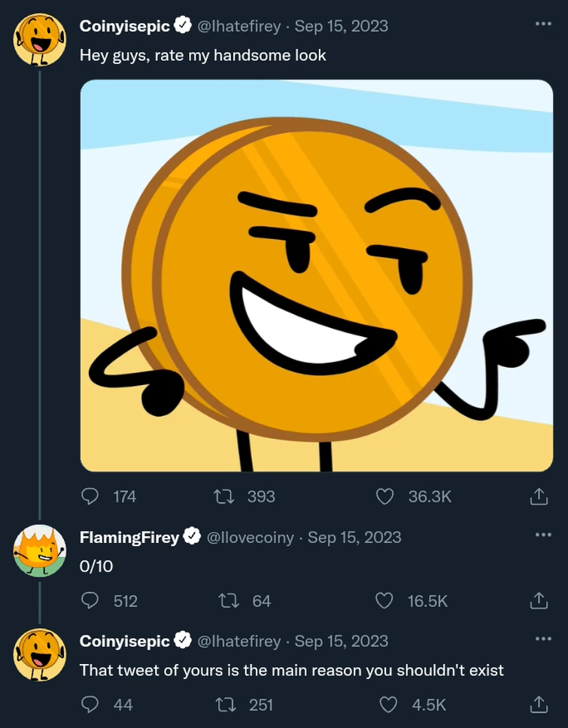This screenshot has height=728, width=568.
Task: Like the reply with 4.5K likes
Action: coord(388,705)
